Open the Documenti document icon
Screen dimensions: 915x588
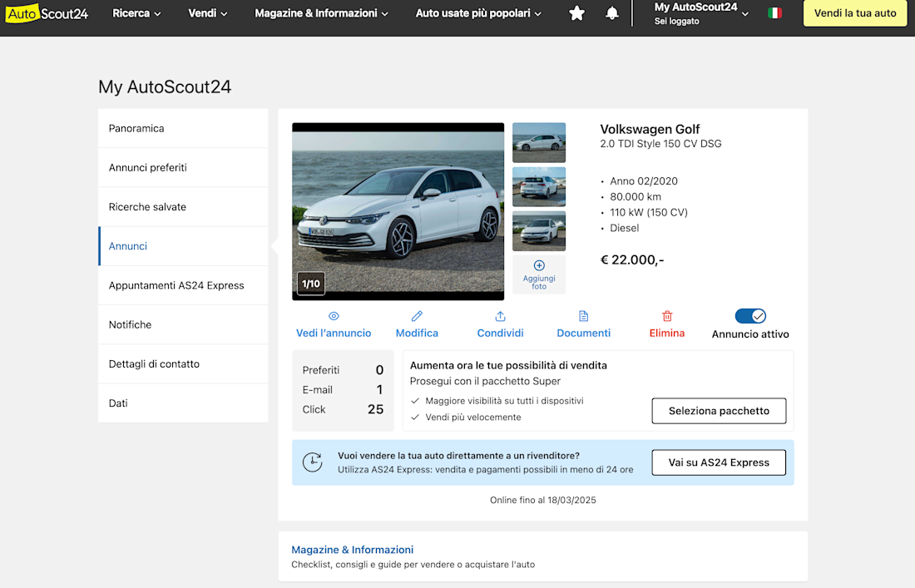583,316
